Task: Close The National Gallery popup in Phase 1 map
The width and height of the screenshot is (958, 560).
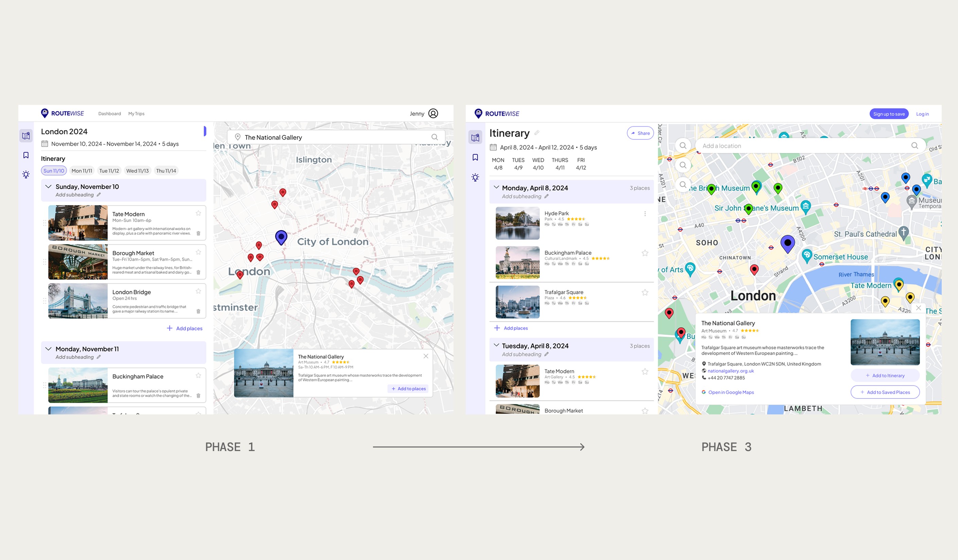Action: pyautogui.click(x=426, y=356)
